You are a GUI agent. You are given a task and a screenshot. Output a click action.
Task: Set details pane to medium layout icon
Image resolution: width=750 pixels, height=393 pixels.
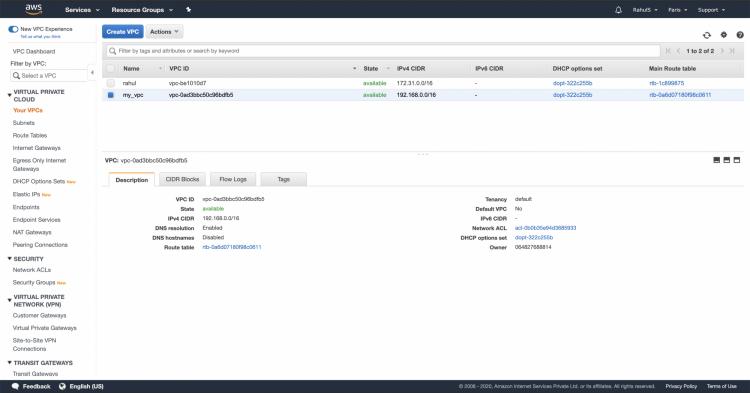pos(727,160)
